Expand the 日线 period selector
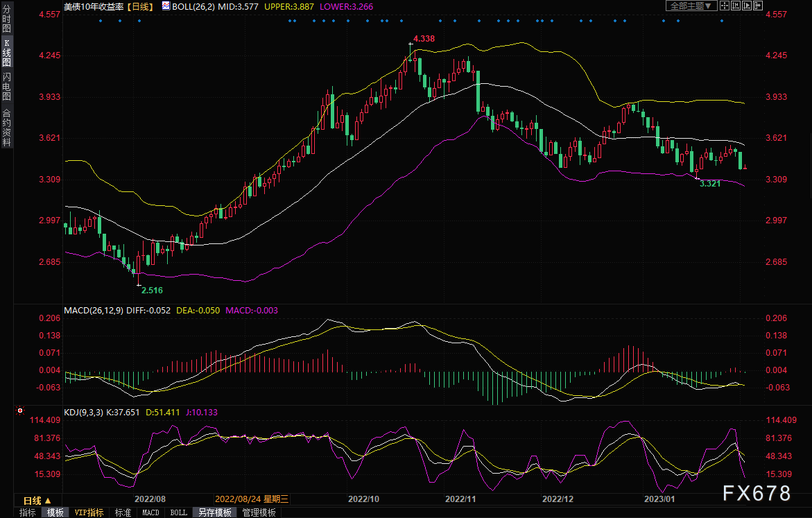Image resolution: width=812 pixels, height=518 pixels. click(x=37, y=500)
